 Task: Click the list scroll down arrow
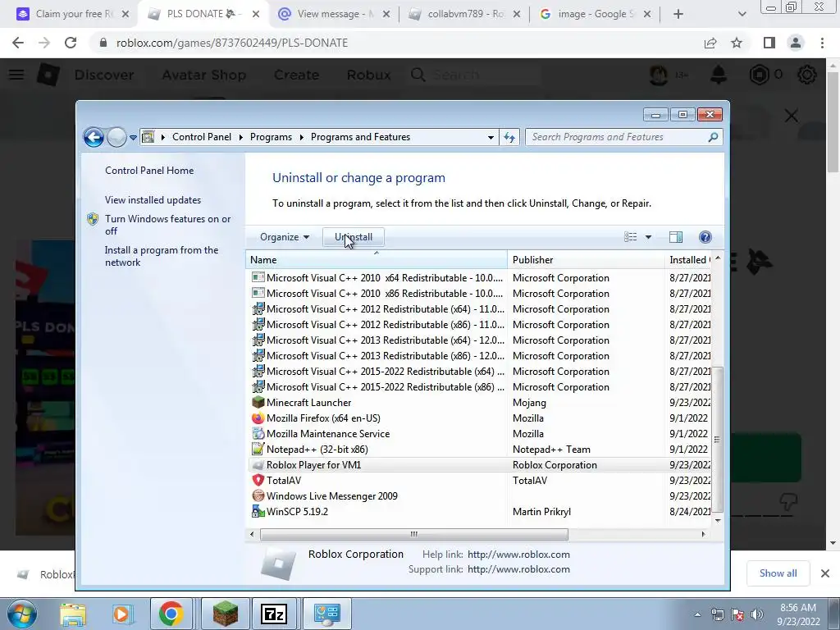[718, 521]
